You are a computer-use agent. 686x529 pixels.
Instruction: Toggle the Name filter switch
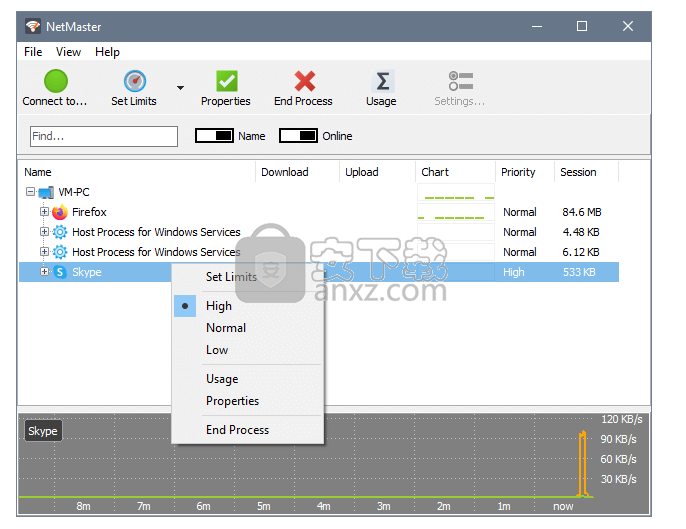click(214, 136)
